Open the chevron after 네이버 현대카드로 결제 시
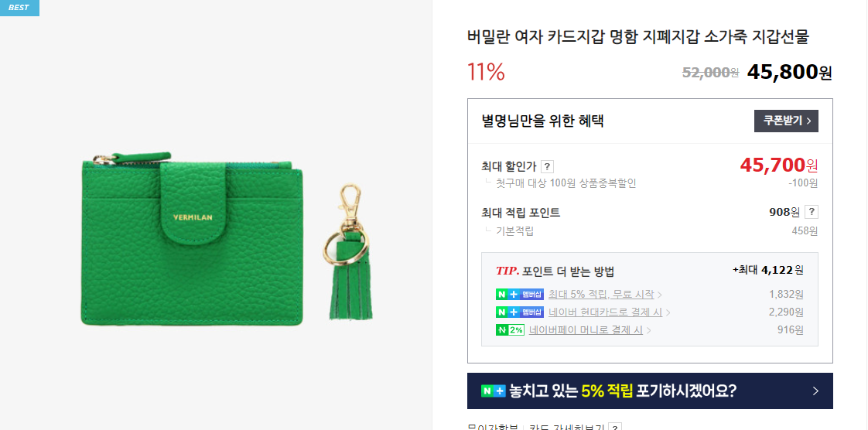The image size is (868, 430). click(668, 312)
